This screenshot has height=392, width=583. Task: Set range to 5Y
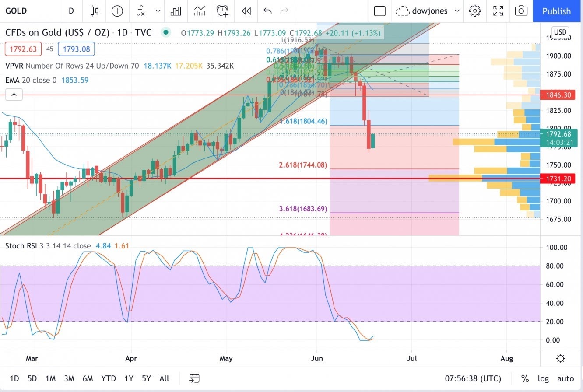(x=147, y=378)
